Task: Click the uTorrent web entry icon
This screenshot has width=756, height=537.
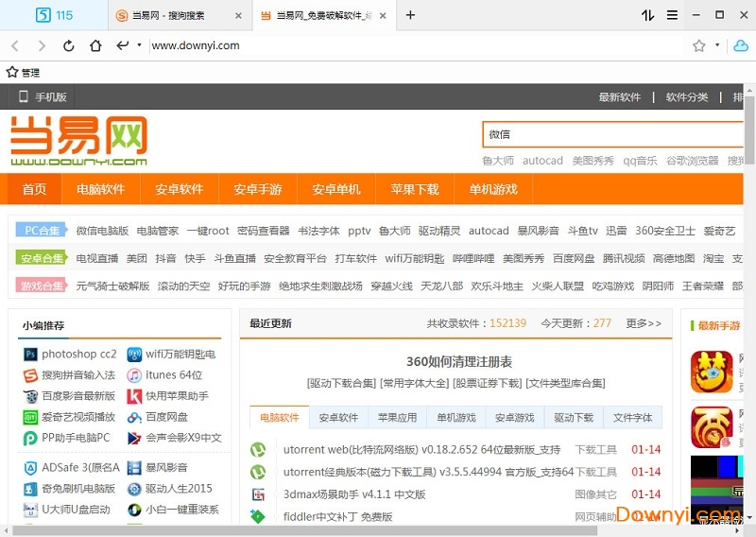Action: pyautogui.click(x=258, y=450)
